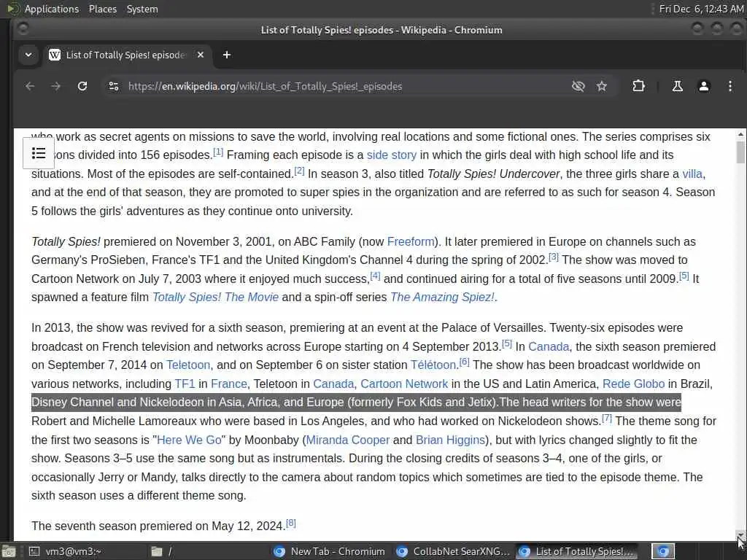Select List of Totally Spies taskbar entry
747x560 pixels.
578,551
